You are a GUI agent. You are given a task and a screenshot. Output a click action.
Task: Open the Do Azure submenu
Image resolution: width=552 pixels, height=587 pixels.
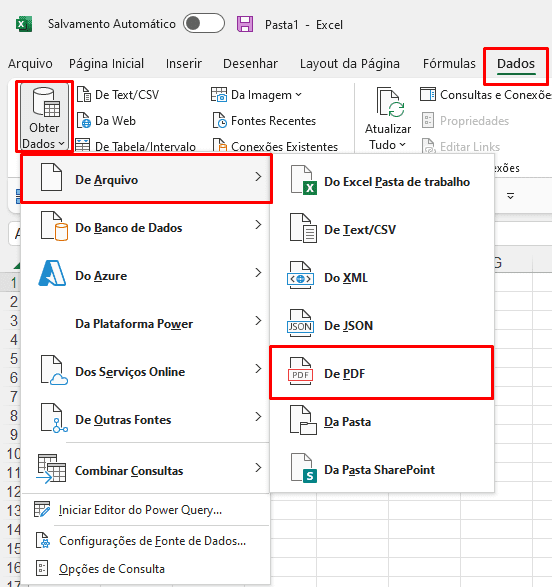pyautogui.click(x=146, y=275)
